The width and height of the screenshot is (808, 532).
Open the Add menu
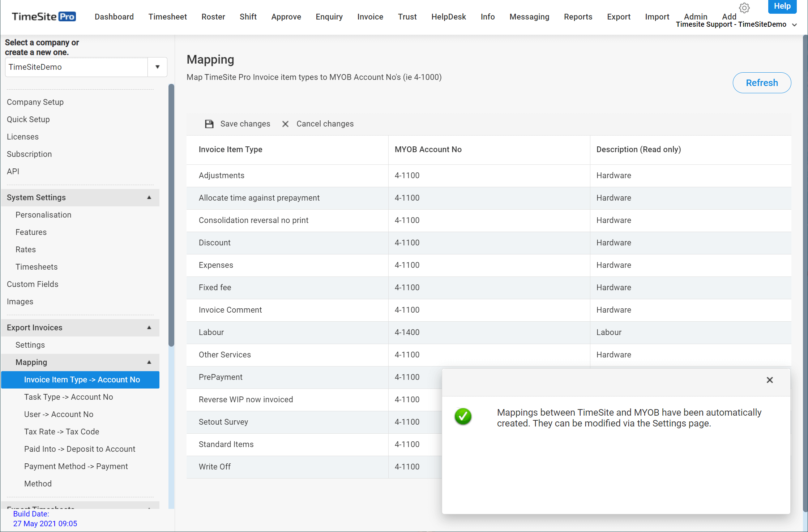click(729, 17)
